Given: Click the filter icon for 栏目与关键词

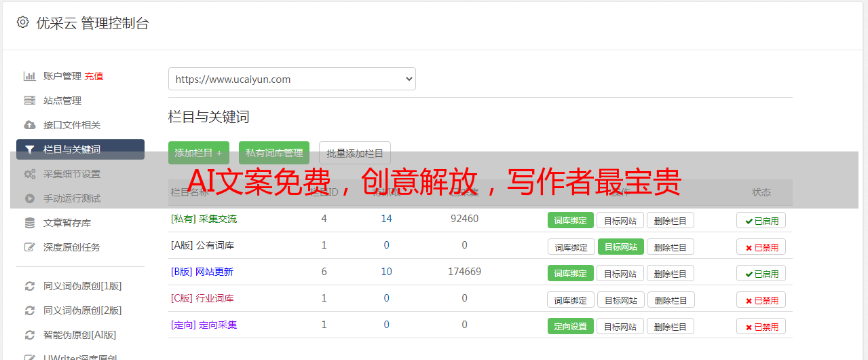Looking at the screenshot, I should [x=30, y=149].
